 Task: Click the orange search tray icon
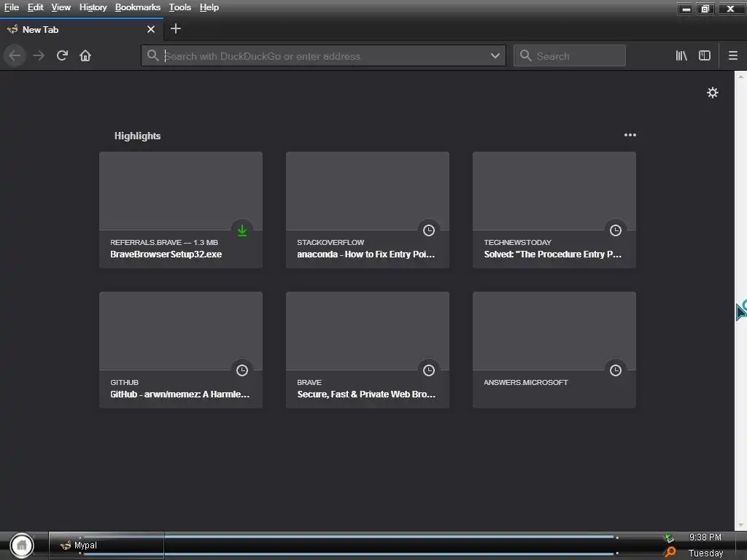click(x=670, y=551)
